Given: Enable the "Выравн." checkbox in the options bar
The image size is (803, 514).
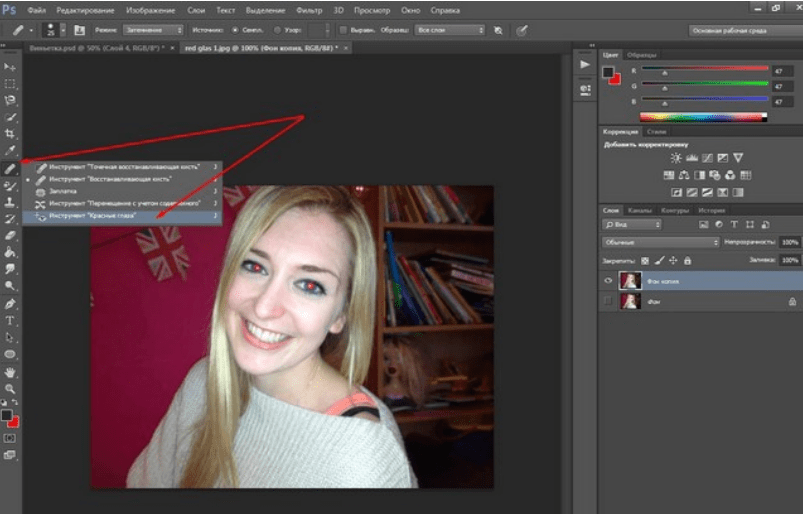Looking at the screenshot, I should [344, 30].
